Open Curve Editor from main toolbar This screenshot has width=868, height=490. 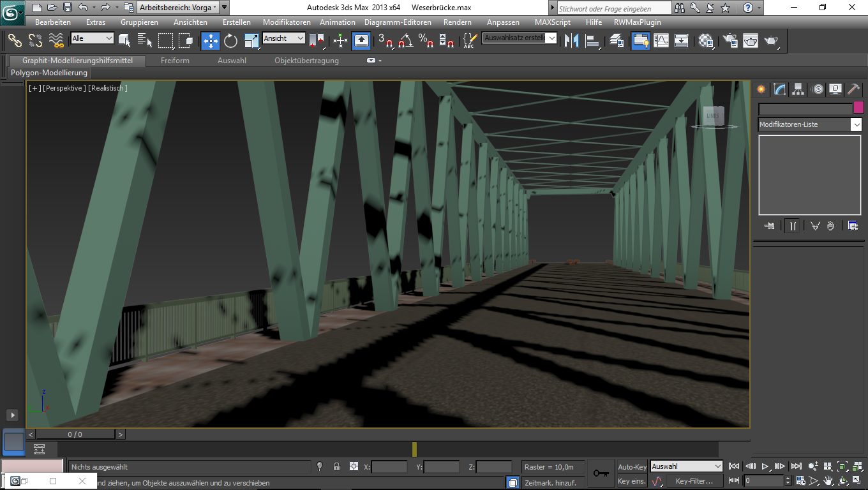pos(661,41)
